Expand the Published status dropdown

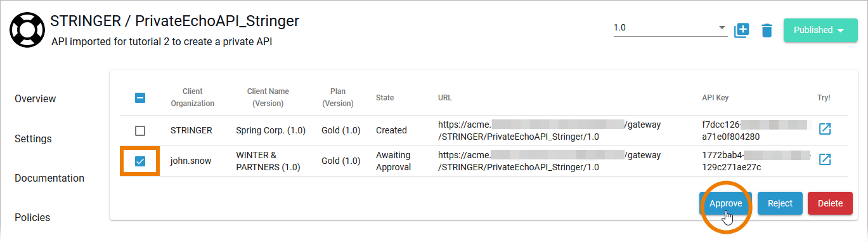820,30
